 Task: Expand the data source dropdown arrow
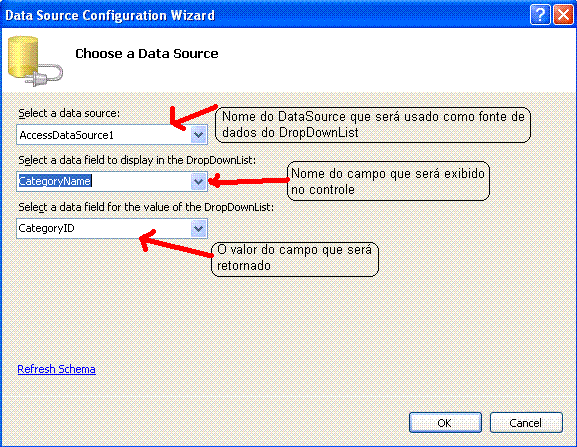[x=198, y=135]
